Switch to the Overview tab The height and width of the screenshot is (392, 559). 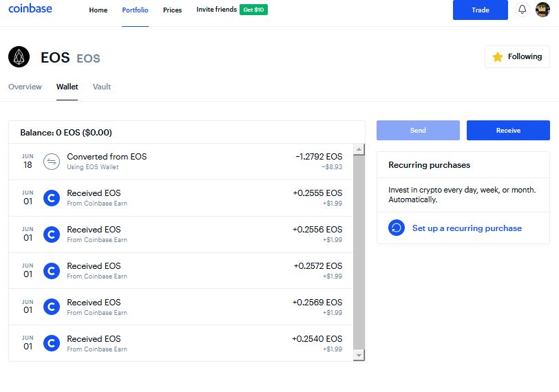coord(25,87)
